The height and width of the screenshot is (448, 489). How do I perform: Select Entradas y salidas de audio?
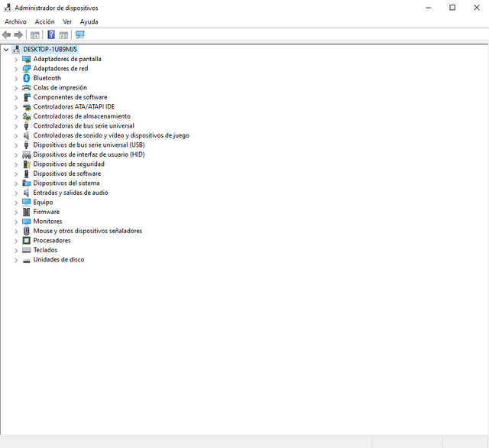click(70, 193)
